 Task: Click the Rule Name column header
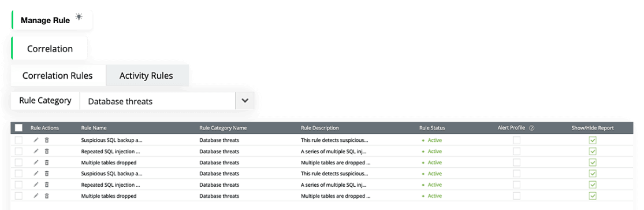94,128
